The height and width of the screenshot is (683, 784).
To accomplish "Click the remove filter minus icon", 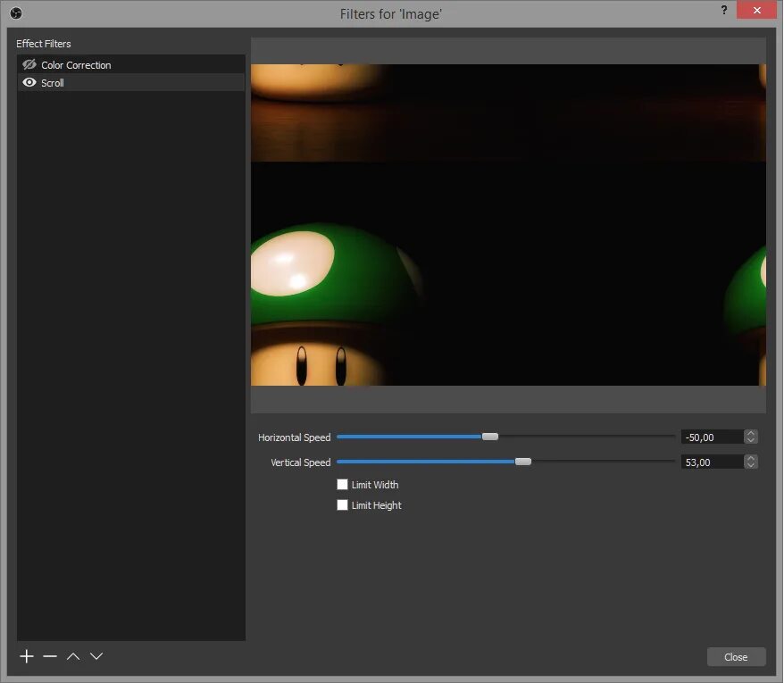I will pyautogui.click(x=50, y=656).
